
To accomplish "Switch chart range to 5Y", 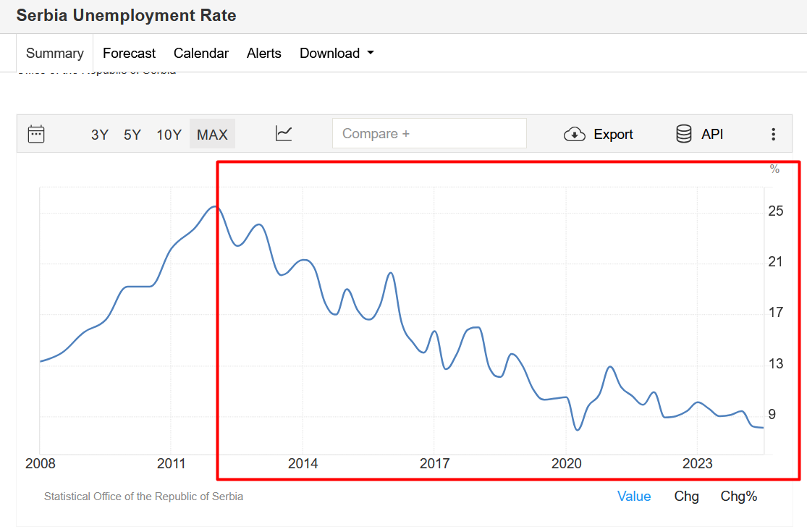I will point(132,135).
